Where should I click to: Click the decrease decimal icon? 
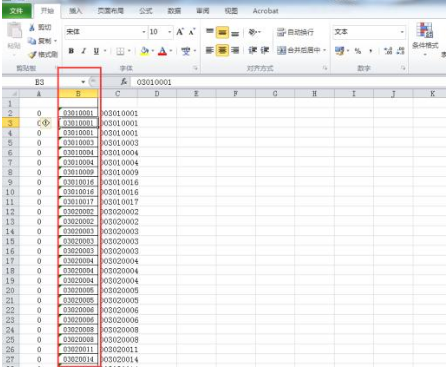pyautogui.click(x=401, y=51)
